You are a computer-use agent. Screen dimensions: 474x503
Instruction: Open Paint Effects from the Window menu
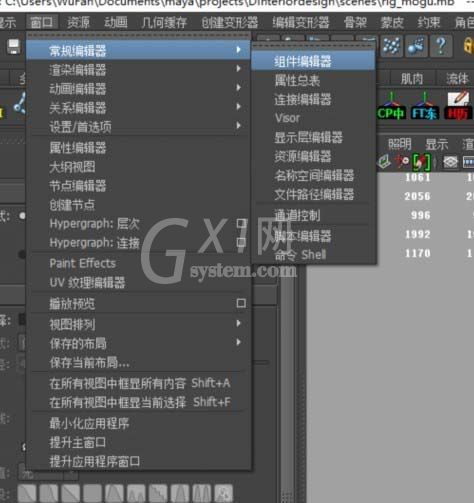point(138,263)
